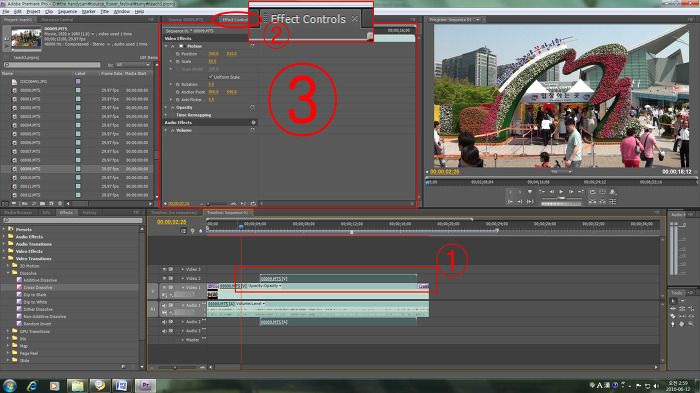Collapse Video Transitions folder
700x393 pixels.
coord(4,259)
